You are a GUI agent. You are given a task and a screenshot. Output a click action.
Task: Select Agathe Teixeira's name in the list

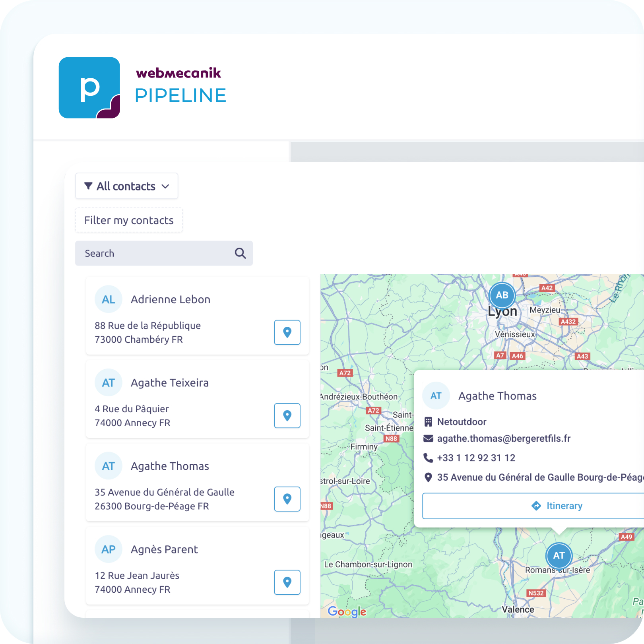(170, 383)
